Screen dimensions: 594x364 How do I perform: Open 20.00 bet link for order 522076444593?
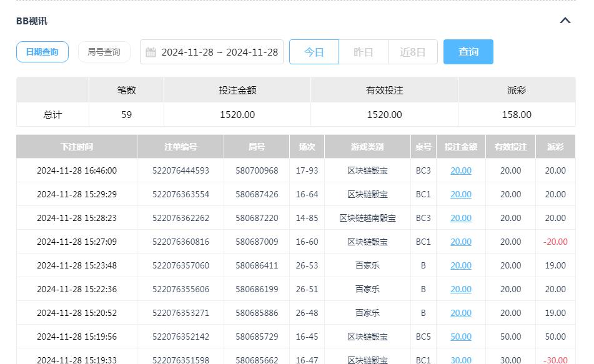[x=460, y=170]
